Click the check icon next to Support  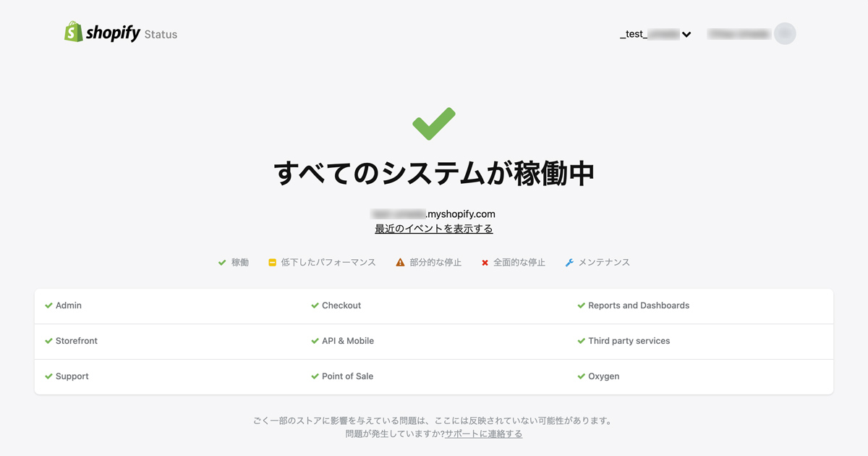[48, 376]
